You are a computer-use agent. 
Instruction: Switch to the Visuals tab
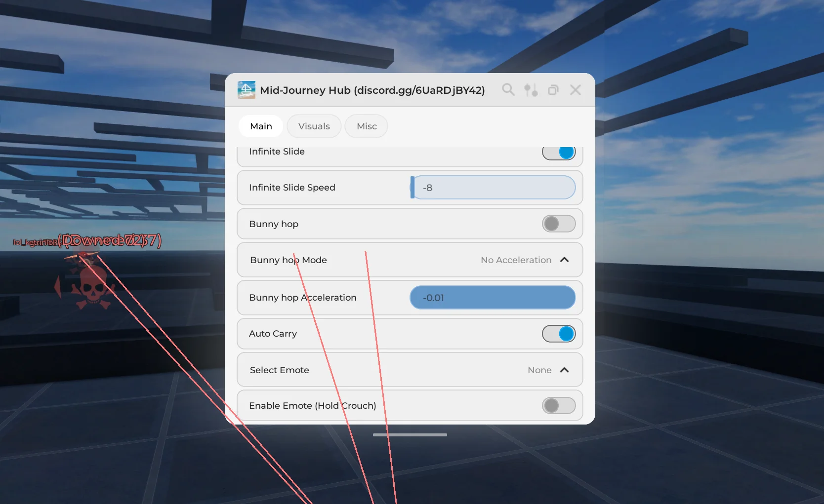click(x=314, y=126)
